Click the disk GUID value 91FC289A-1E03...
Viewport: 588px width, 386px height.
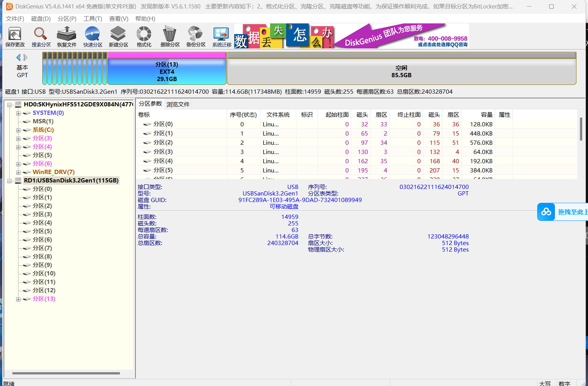[x=300, y=200]
